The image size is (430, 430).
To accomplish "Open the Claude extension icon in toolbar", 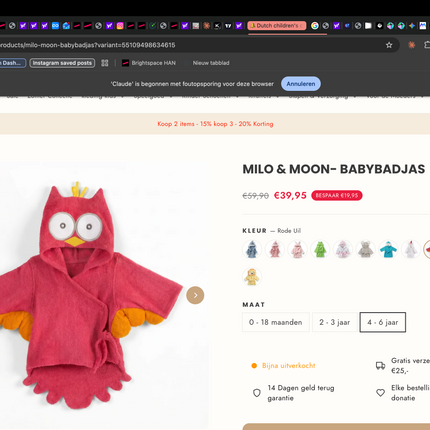I will coord(412,45).
